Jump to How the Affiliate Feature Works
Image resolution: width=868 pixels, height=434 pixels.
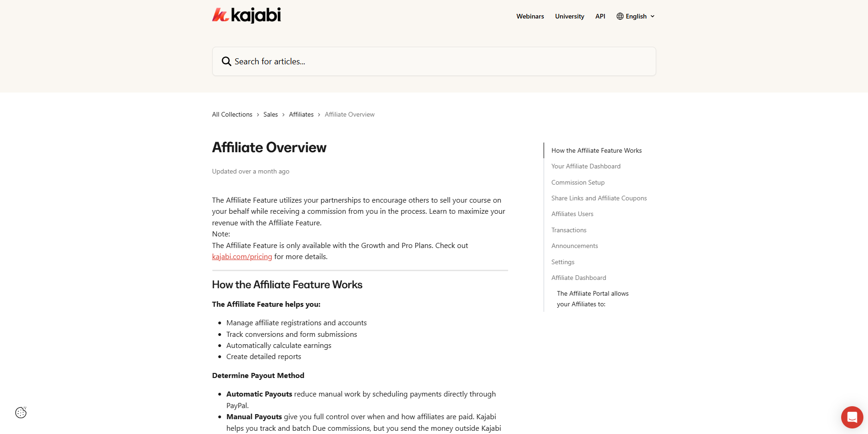click(596, 150)
